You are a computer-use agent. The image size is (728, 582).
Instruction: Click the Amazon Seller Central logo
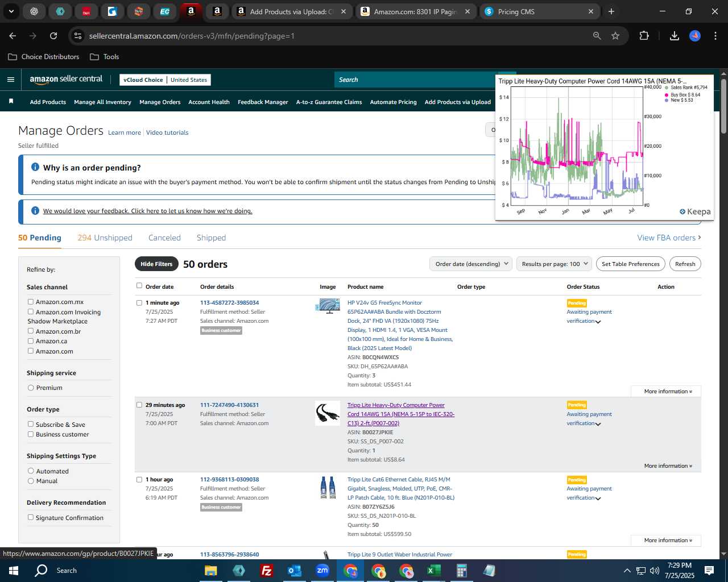click(66, 80)
